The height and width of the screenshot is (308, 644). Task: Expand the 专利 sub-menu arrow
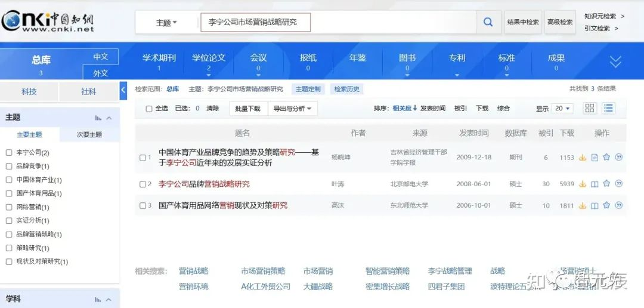457,76
